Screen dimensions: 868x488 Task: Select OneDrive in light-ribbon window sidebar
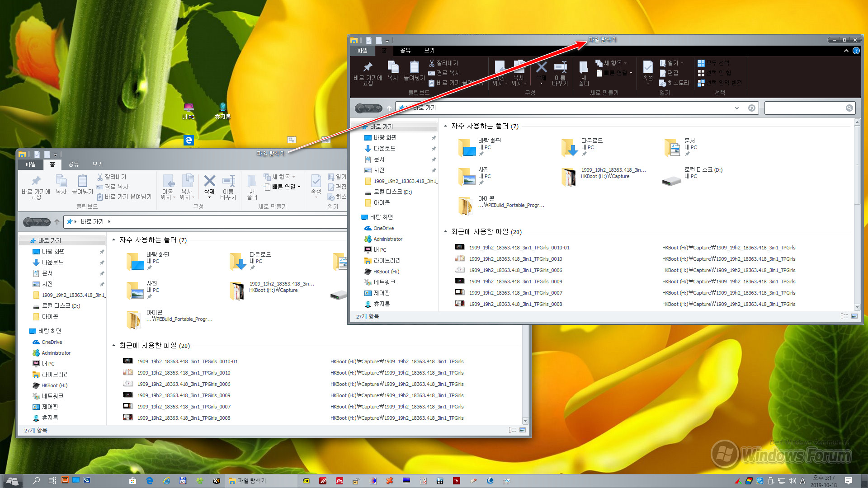(x=47, y=342)
